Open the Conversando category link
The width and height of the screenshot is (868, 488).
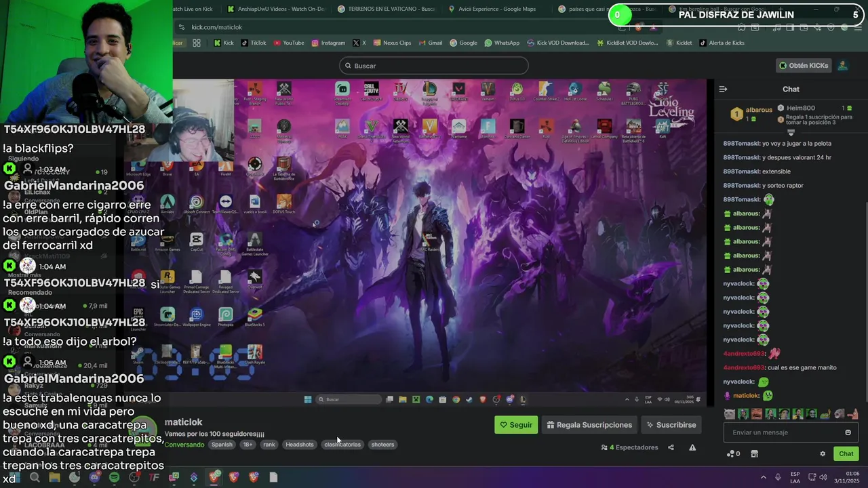184,445
